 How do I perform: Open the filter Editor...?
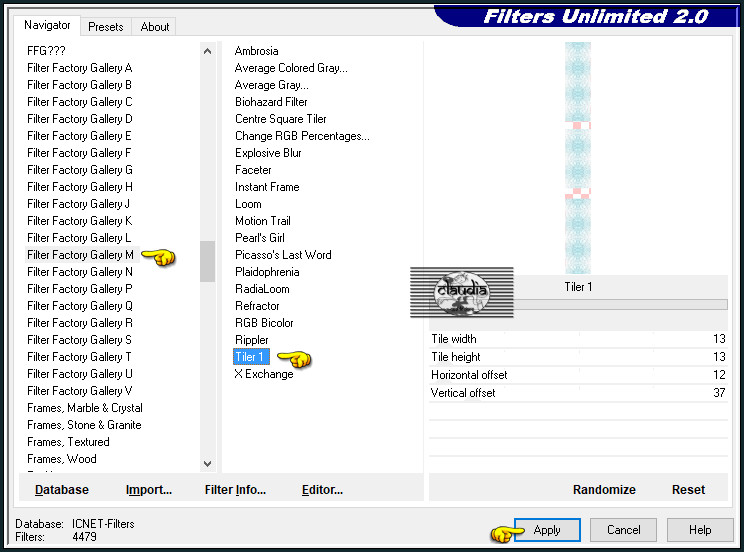(x=322, y=489)
